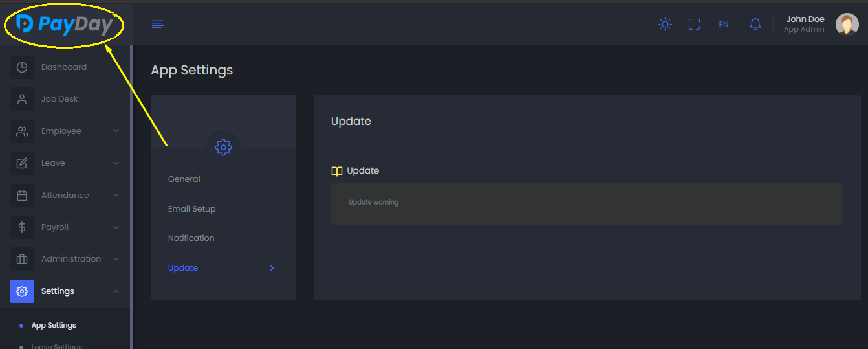
Task: Toggle the sidebar hamburger menu icon
Action: 157,25
